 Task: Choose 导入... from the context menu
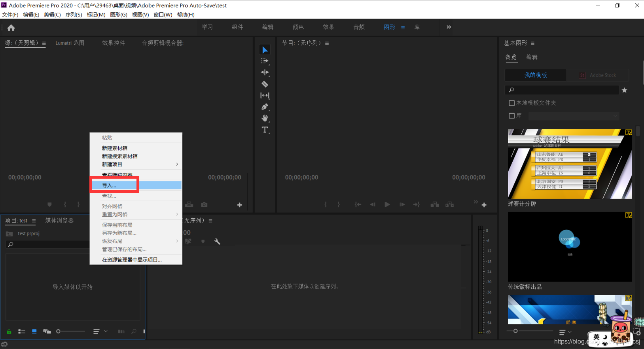136,185
